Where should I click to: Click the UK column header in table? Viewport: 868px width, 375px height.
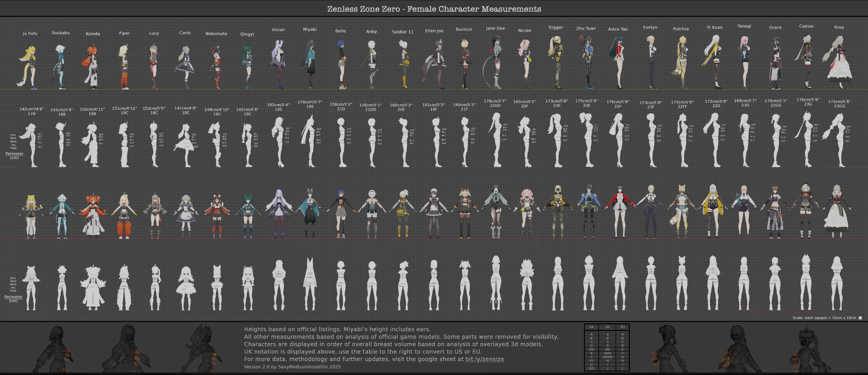point(591,327)
